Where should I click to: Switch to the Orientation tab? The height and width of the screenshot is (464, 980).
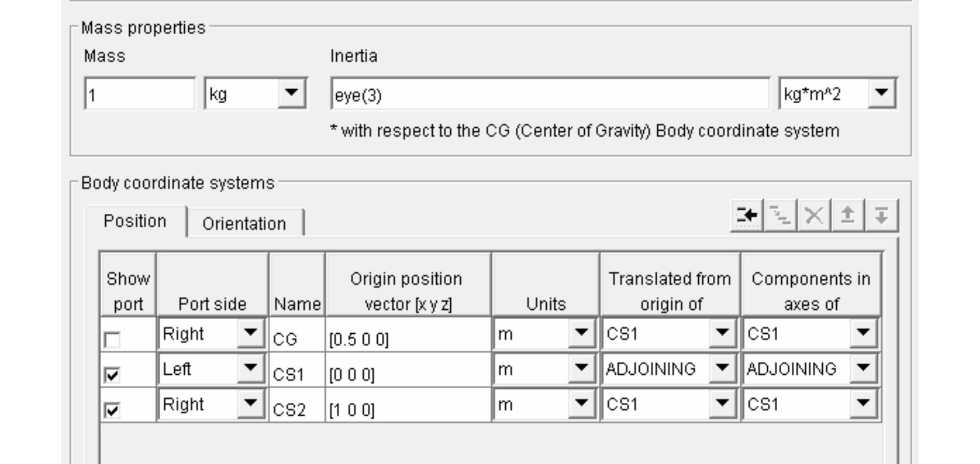pos(244,224)
